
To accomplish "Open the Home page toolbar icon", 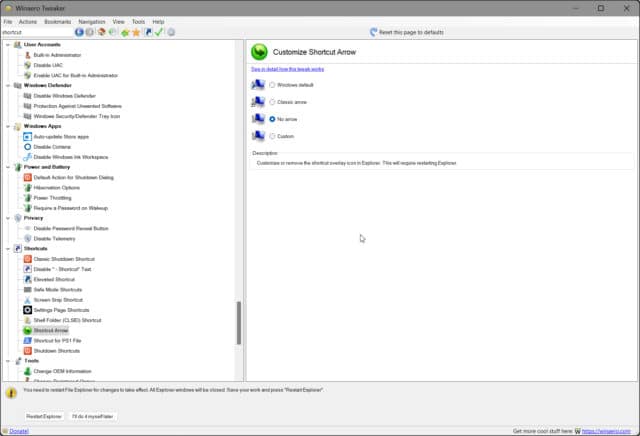I will point(101,32).
